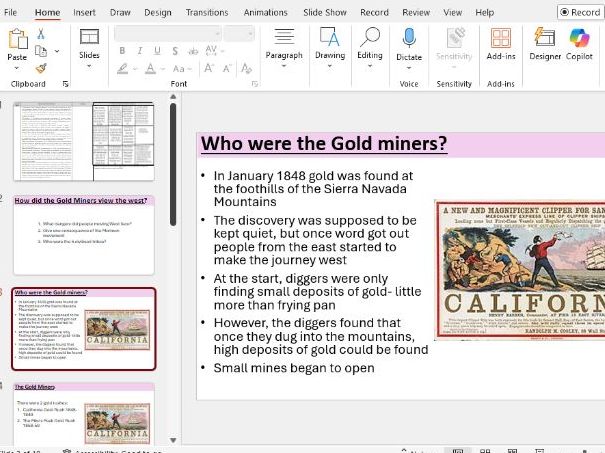Open the Help tab
This screenshot has height=453, width=605.
484,12
